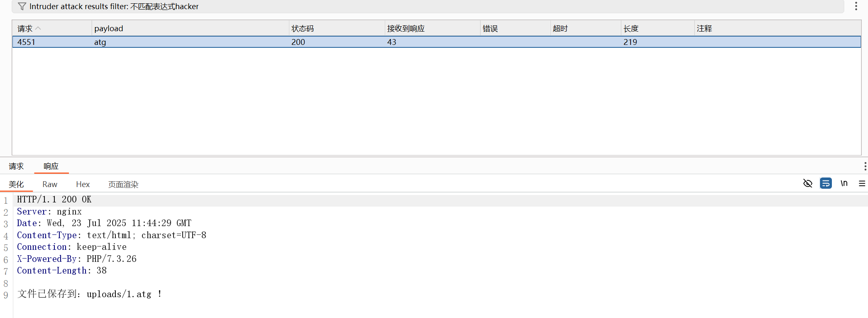Screen dimensions: 868x318
Task: Click the uploads/1.atg response body line
Action: (89, 294)
